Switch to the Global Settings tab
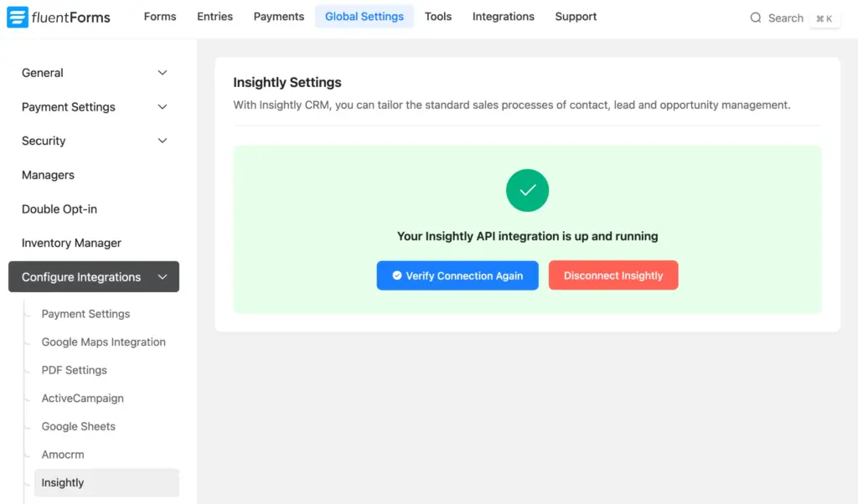 pos(364,16)
